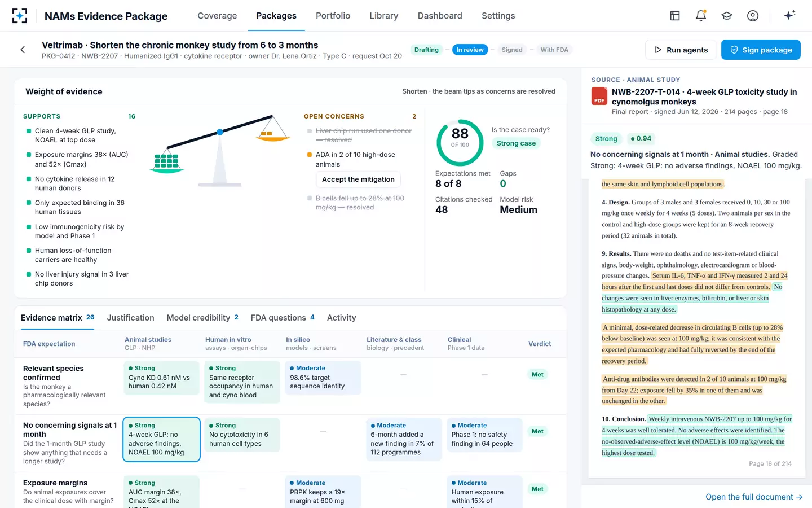The image size is (812, 508).
Task: Click the Strong case readiness badge
Action: click(516, 143)
